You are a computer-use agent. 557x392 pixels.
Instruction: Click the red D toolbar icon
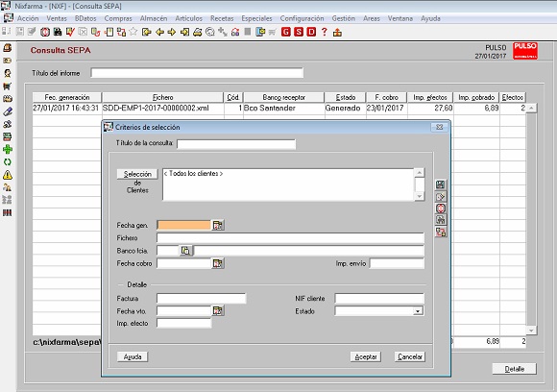click(x=311, y=32)
